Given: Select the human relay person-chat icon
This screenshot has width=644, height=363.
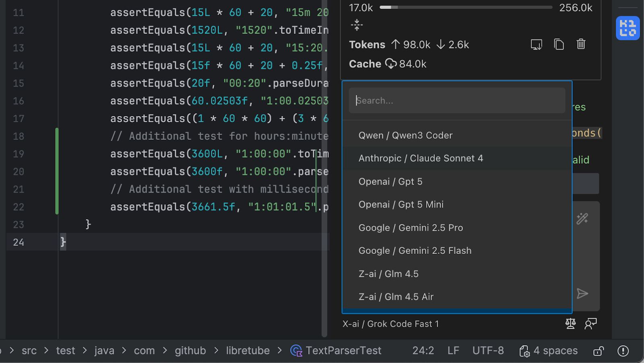Looking at the screenshot, I should point(590,324).
